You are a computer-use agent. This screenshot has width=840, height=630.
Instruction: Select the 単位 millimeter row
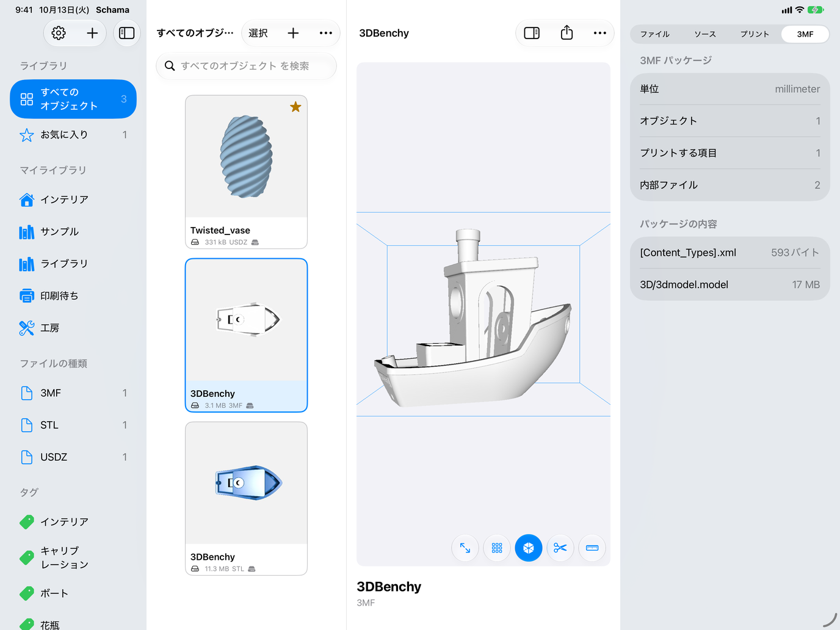[x=730, y=89]
